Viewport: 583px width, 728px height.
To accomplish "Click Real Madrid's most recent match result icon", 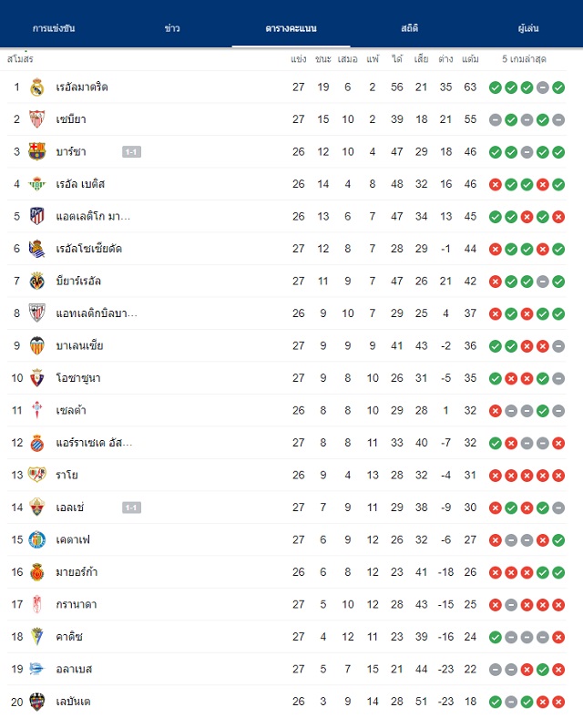I will 559,87.
